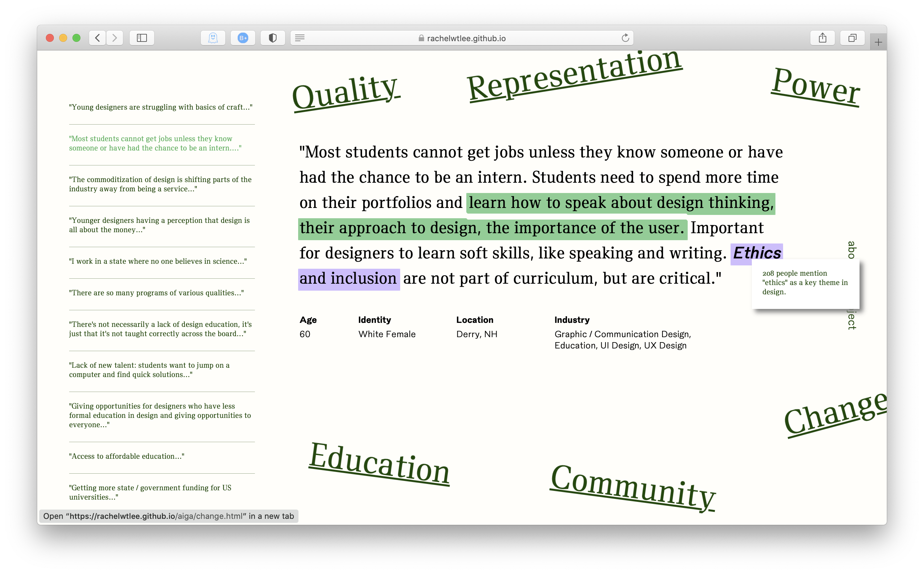Toggle the Safari sidebar button
This screenshot has height=574, width=924.
point(142,38)
